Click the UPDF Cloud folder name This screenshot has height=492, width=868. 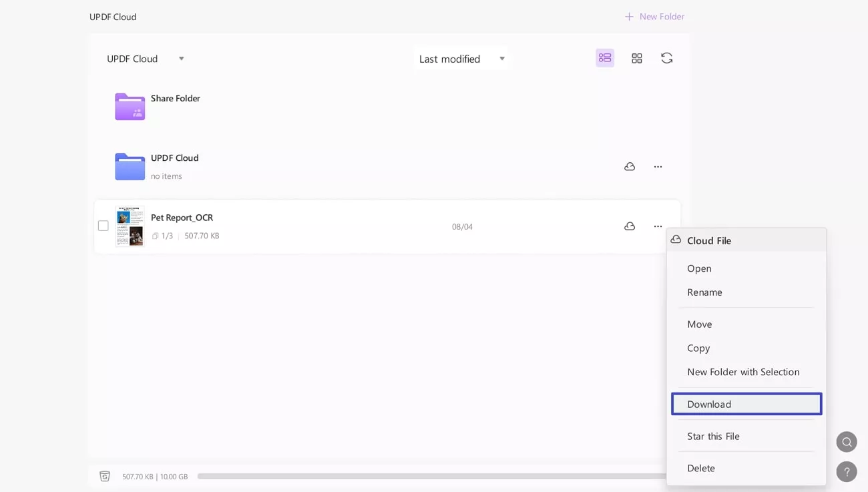pos(175,158)
